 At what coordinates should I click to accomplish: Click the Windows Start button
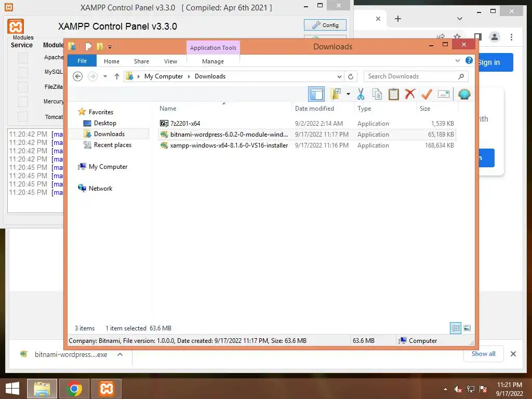(12, 389)
